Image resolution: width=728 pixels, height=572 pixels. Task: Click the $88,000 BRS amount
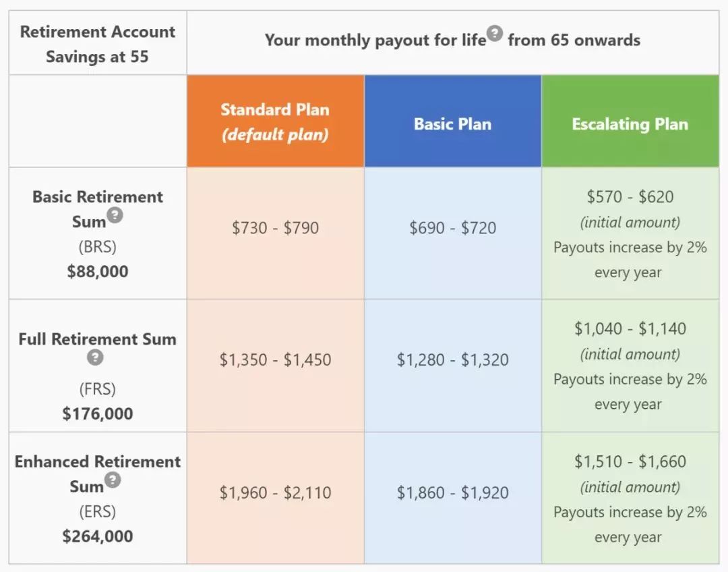(x=98, y=272)
